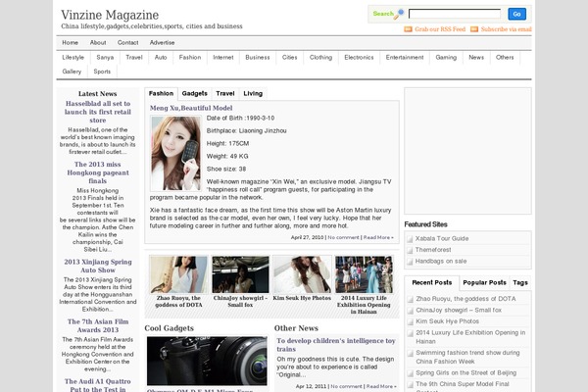Click the RSS feed envelope icon
Image resolution: width=588 pixels, height=392 pixels.
[x=408, y=29]
